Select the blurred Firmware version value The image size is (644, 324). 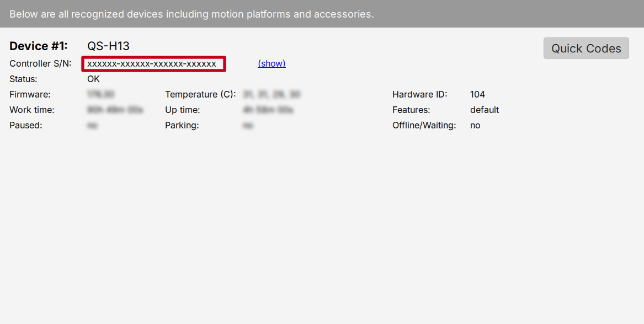(102, 94)
